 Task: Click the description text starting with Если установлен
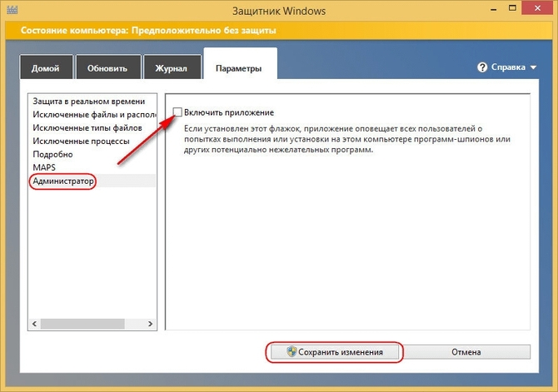pos(347,139)
